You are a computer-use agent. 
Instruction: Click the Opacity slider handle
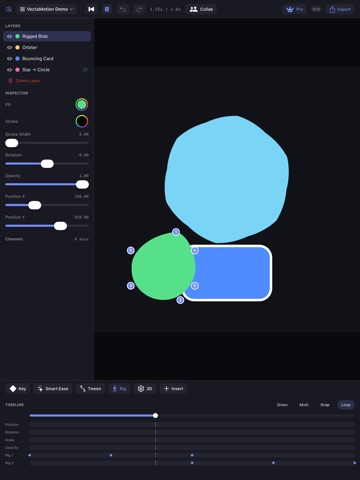click(82, 184)
